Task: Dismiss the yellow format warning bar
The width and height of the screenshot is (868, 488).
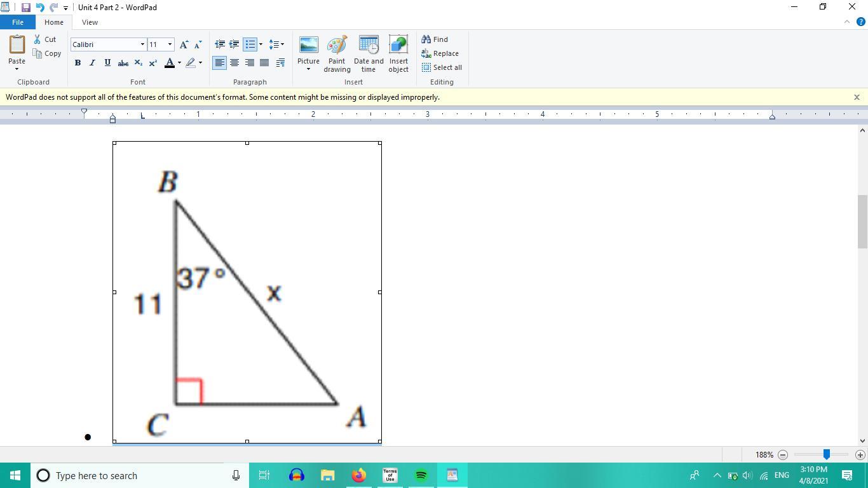Action: (857, 97)
